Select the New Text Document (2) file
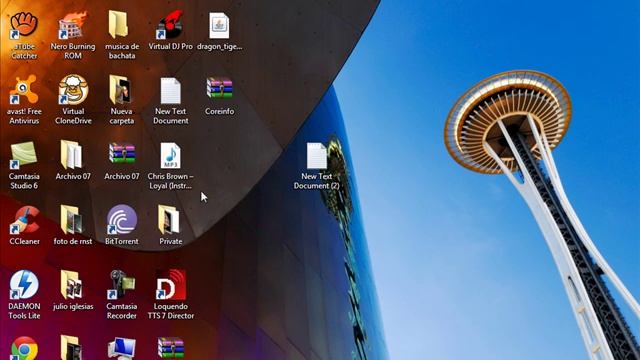 pyautogui.click(x=317, y=156)
